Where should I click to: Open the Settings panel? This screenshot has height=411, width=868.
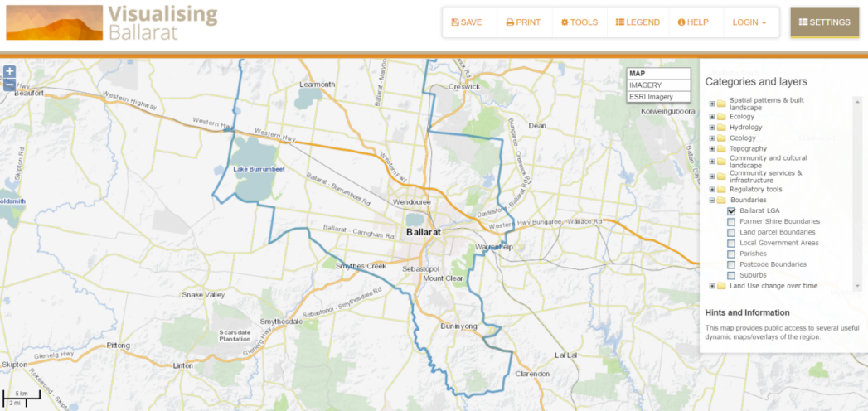[824, 22]
